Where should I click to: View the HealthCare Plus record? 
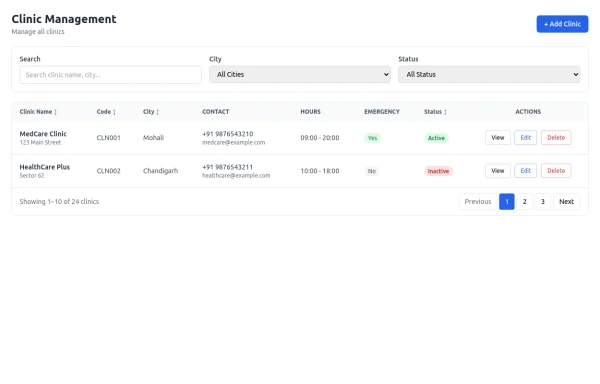click(x=497, y=171)
